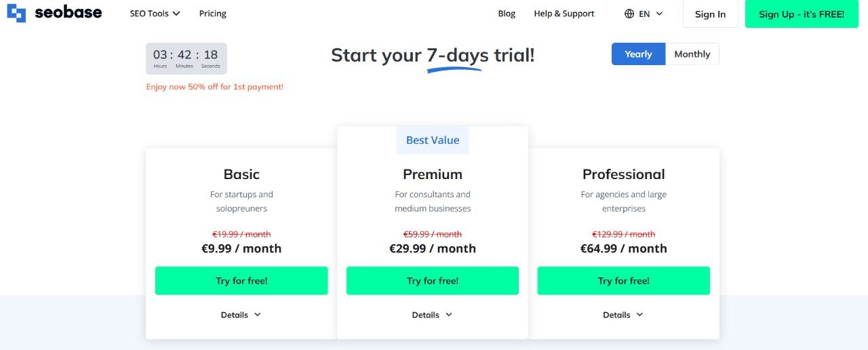The height and width of the screenshot is (350, 868).
Task: Click the Sign In button
Action: click(x=710, y=14)
